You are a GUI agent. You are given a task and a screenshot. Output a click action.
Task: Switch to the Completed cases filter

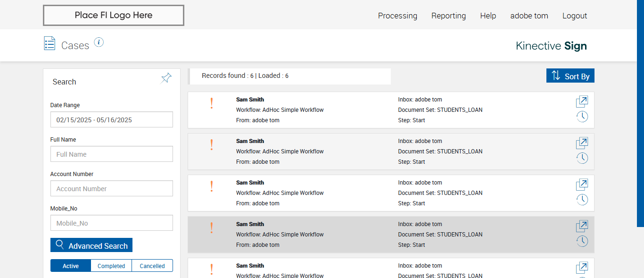tap(111, 266)
